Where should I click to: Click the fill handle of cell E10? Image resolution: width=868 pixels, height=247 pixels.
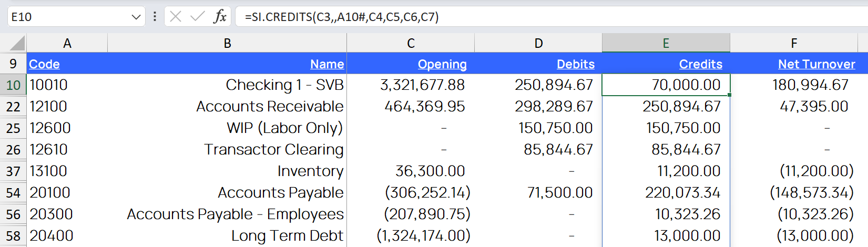[x=730, y=95]
